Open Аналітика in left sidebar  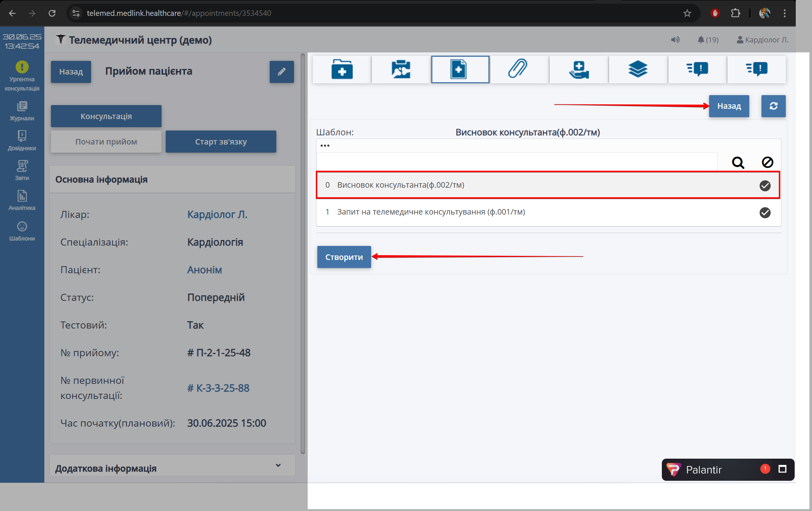(22, 200)
